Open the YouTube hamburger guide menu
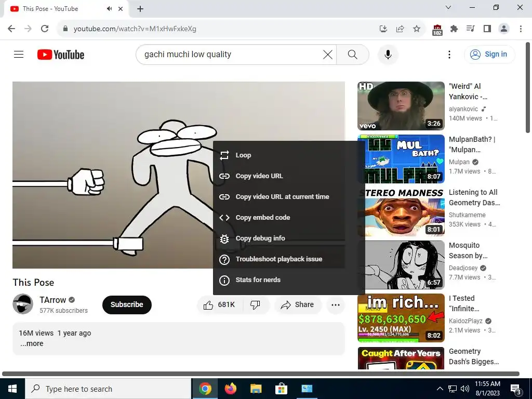 pyautogui.click(x=19, y=54)
